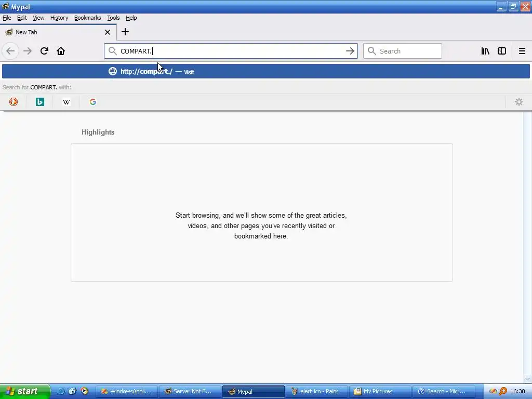Click the 'Start browsing' placeholder text
Screen dimensions: 532x399
click(261, 225)
